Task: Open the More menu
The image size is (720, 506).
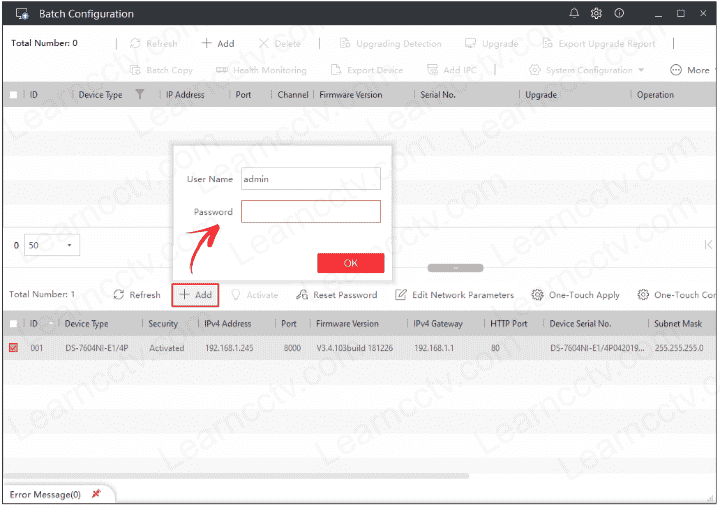Action: 690,70
